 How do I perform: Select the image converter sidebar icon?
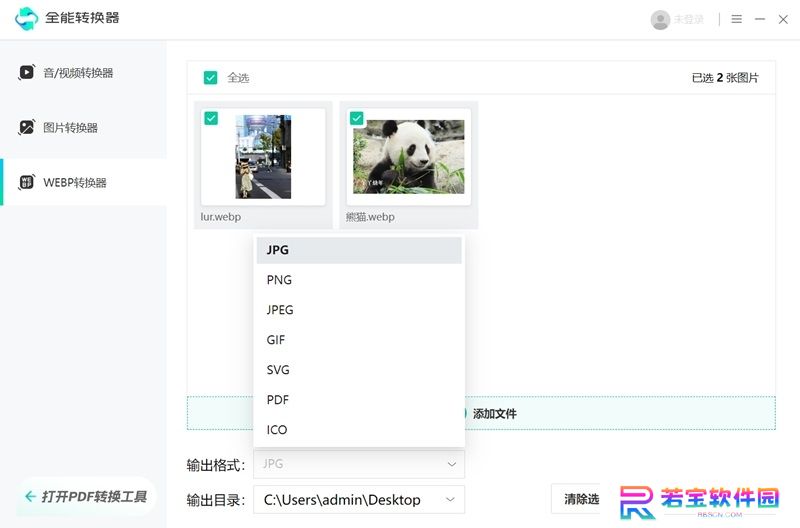pyautogui.click(x=27, y=127)
